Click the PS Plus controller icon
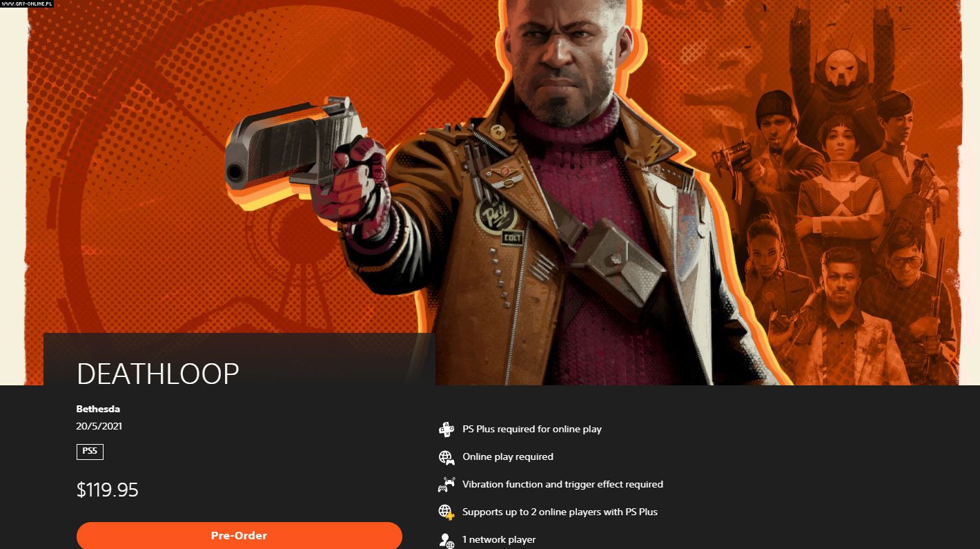Viewport: 980px width, 549px height. click(x=447, y=430)
